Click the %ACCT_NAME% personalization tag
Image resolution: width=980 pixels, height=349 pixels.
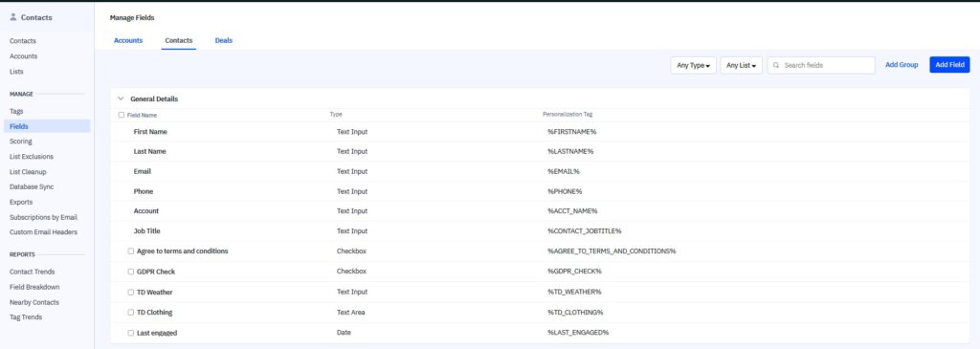click(x=572, y=211)
